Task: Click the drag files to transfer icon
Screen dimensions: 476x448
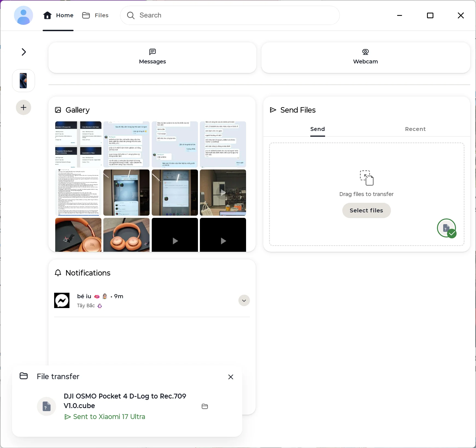Action: (x=367, y=178)
